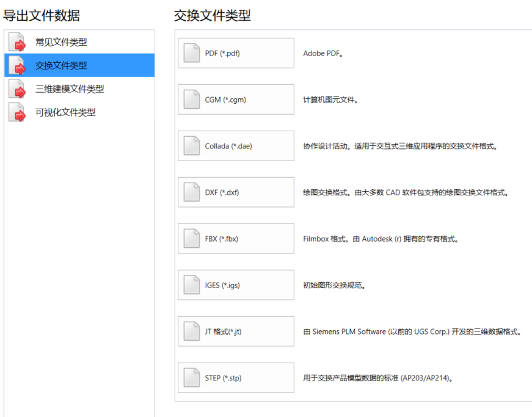This screenshot has width=532, height=417.
Task: Click the PDF file page icon
Action: (x=192, y=53)
